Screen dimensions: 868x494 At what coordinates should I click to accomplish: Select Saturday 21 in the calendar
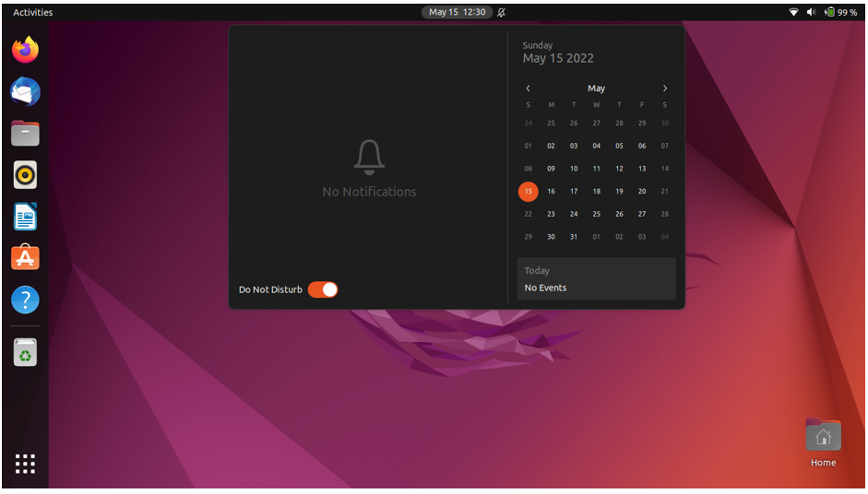(665, 192)
